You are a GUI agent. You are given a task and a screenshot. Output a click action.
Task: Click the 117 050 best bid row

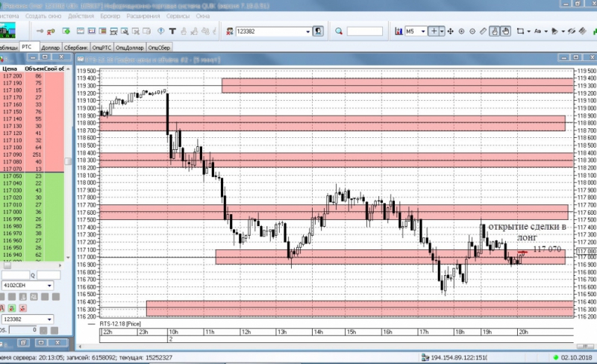click(32, 176)
